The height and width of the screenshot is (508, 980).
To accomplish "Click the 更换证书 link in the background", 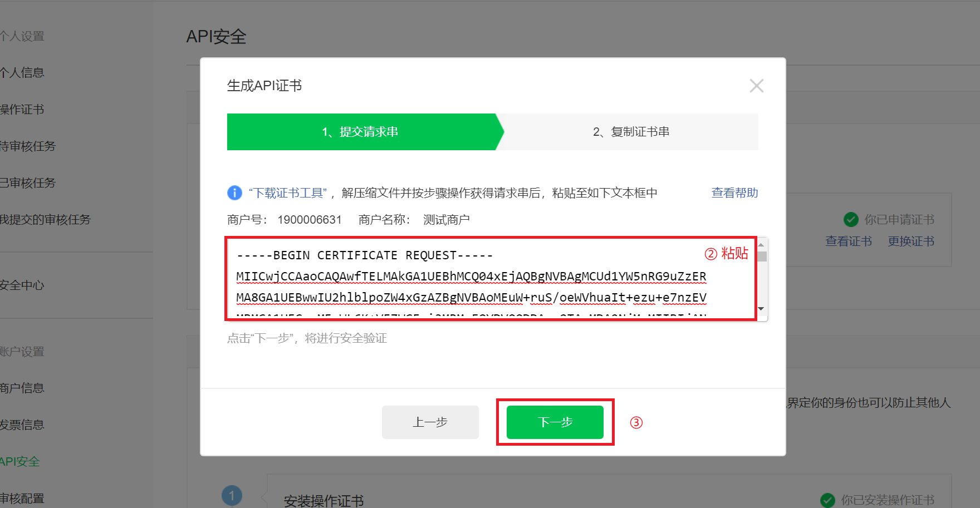I will tap(911, 241).
